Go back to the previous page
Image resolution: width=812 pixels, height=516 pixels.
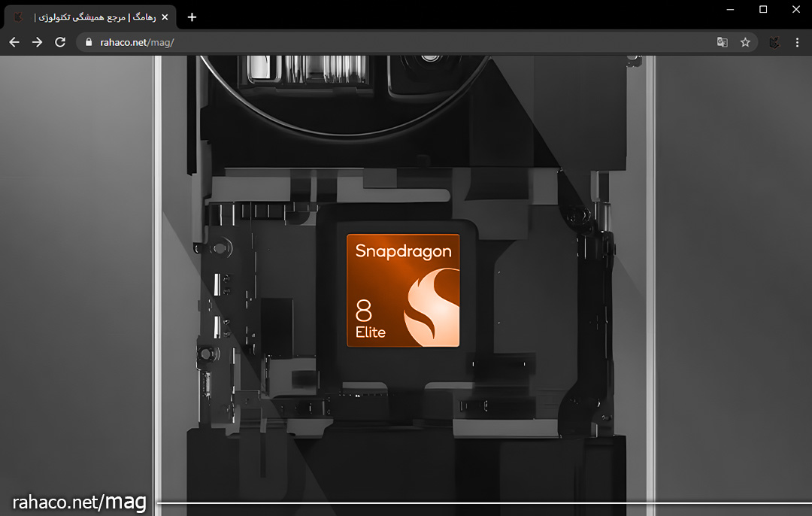tap(14, 42)
